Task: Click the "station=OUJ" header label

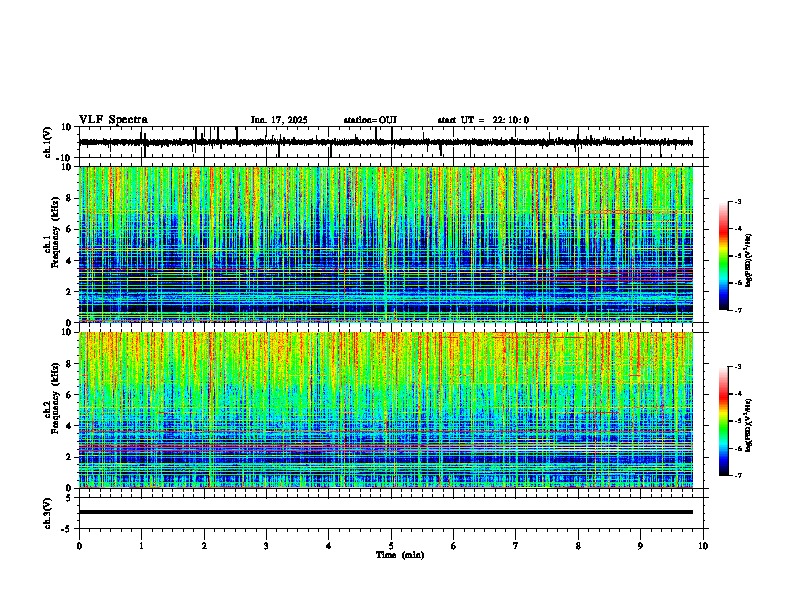Action: point(370,120)
